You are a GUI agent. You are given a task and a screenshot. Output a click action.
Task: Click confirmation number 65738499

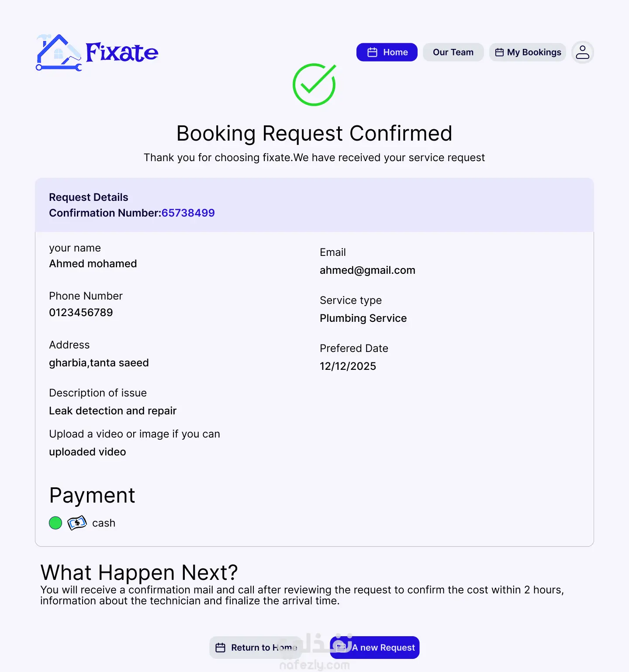tap(188, 213)
